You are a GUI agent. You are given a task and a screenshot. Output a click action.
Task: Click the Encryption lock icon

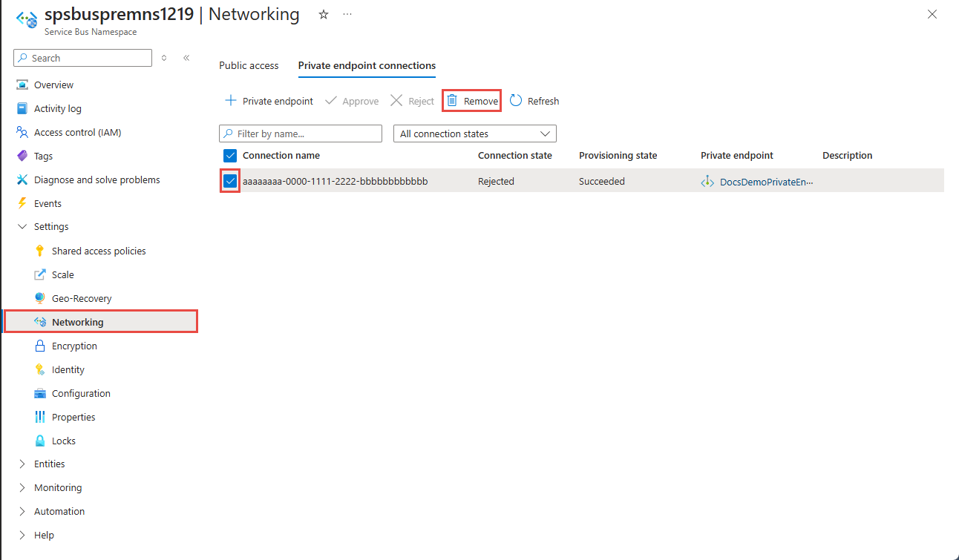click(40, 346)
